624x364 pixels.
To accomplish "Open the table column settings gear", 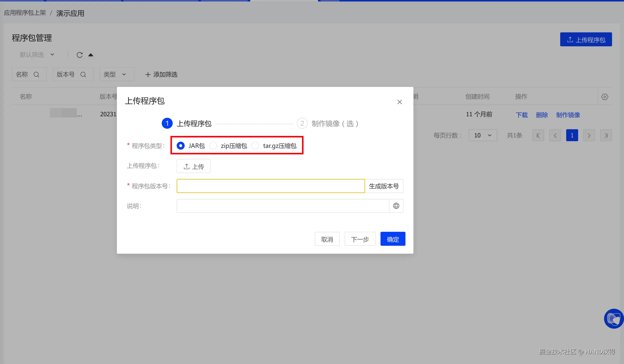I will point(605,97).
